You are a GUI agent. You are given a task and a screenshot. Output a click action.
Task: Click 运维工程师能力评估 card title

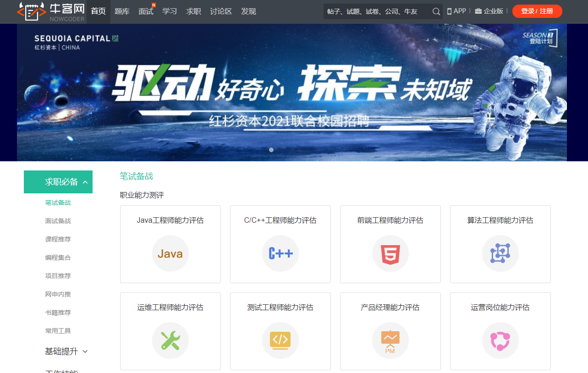[170, 307]
